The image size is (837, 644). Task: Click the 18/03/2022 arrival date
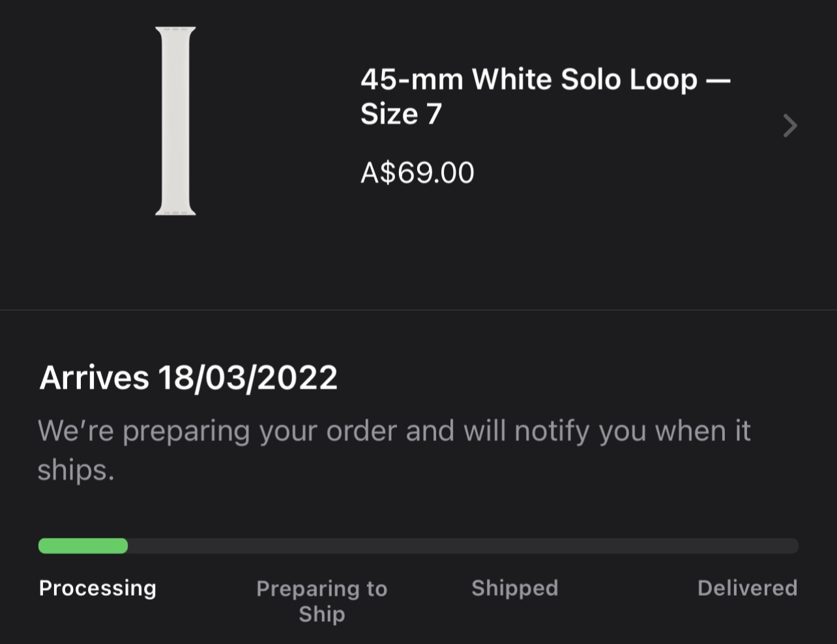coord(248,377)
